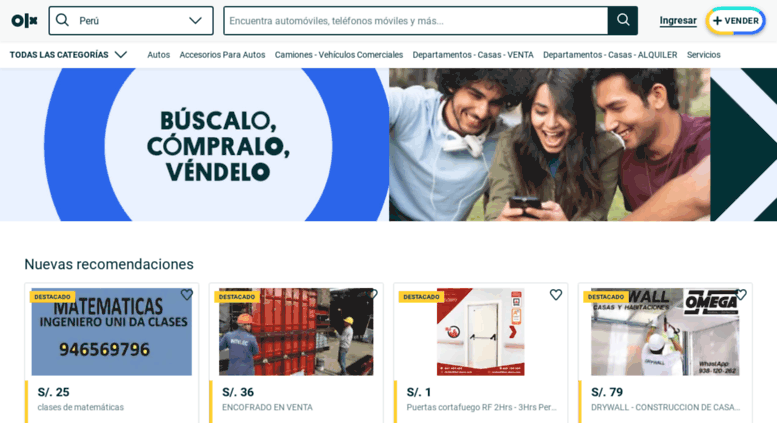Click the OLX logo icon
This screenshot has width=777, height=423.
click(x=25, y=20)
